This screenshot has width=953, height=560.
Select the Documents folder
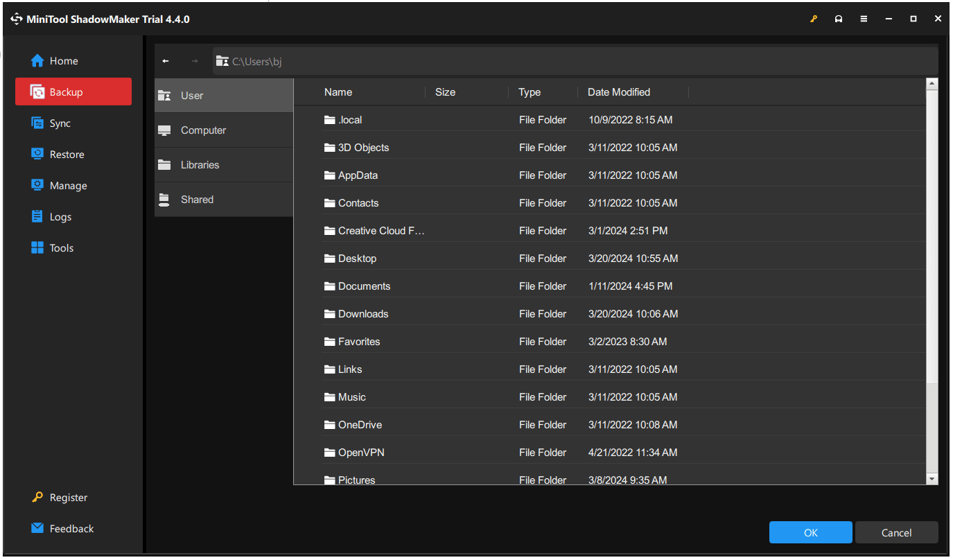363,286
